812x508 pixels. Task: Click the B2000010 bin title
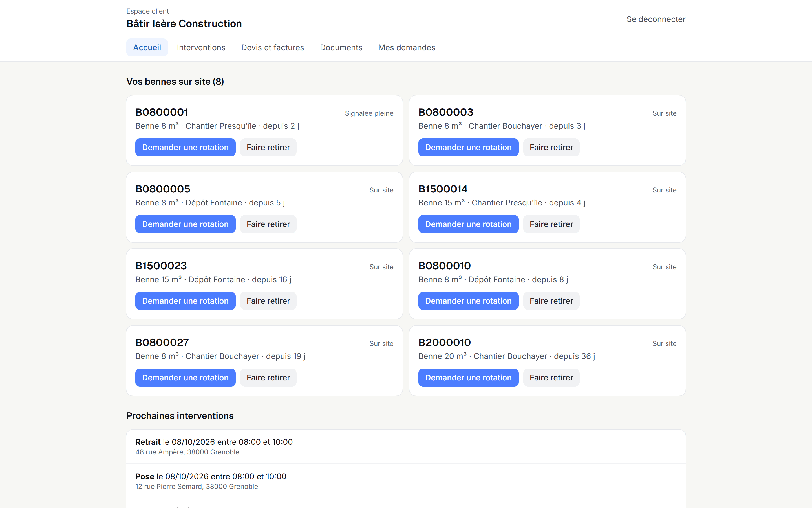point(445,342)
